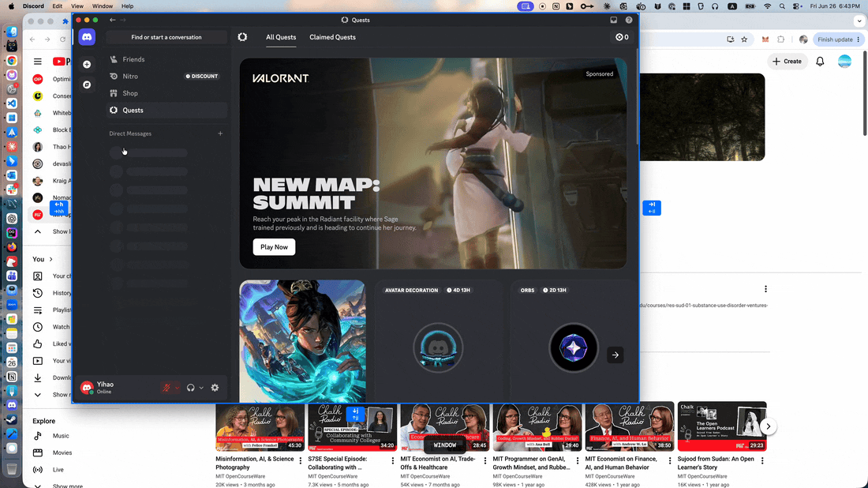Open YouTube notifications bell
Screen dimensions: 868x488
click(820, 62)
